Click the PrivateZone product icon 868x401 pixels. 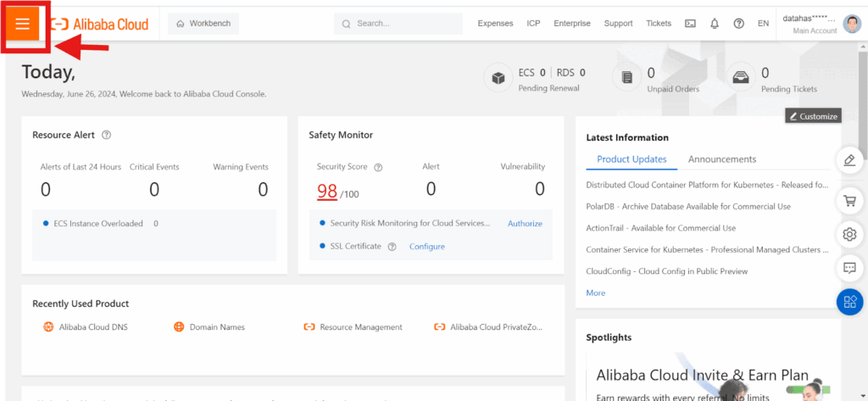tap(440, 326)
